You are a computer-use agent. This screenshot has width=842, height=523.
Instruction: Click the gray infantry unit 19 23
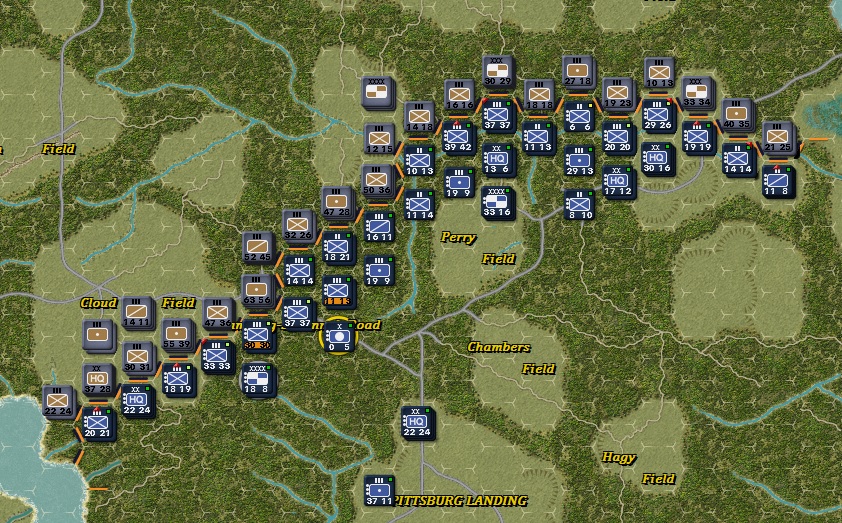pos(617,94)
